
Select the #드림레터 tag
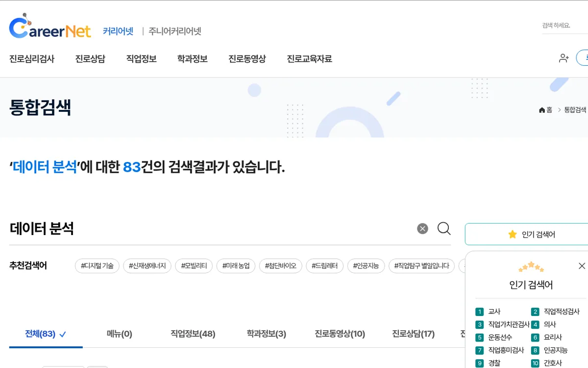324,266
